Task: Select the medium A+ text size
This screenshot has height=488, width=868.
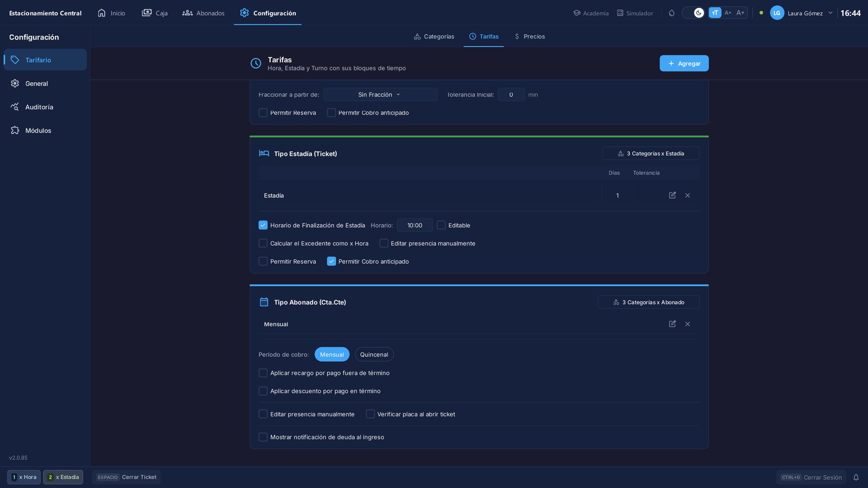Action: [728, 13]
